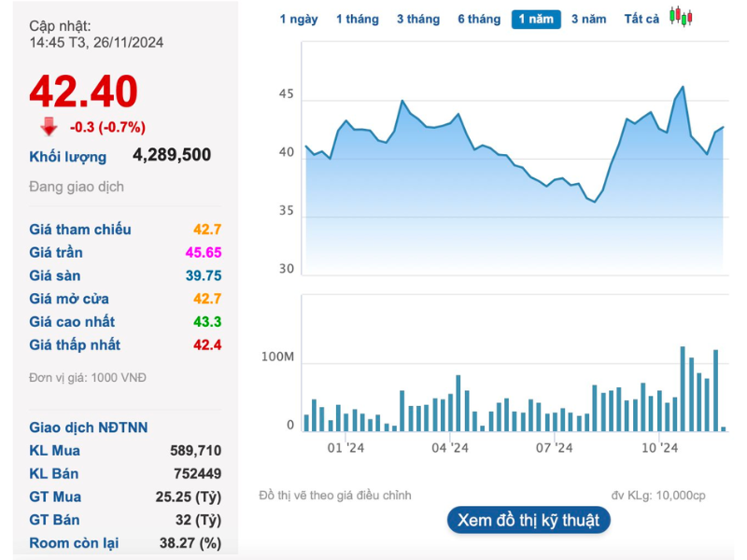747x560 pixels.
Task: Click the red down arrow price indicator
Action: pos(48,127)
